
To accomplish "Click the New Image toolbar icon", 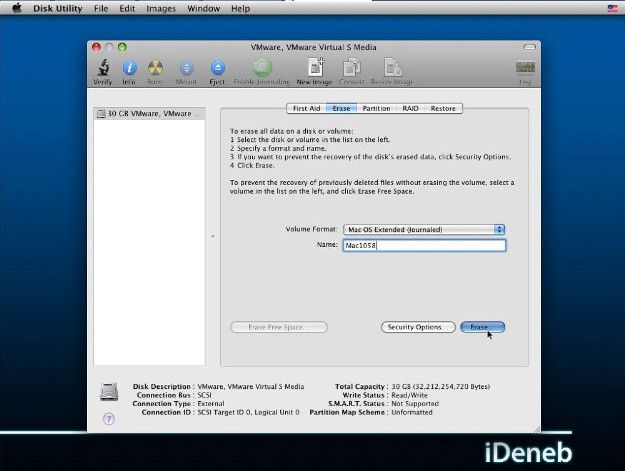I will [314, 72].
